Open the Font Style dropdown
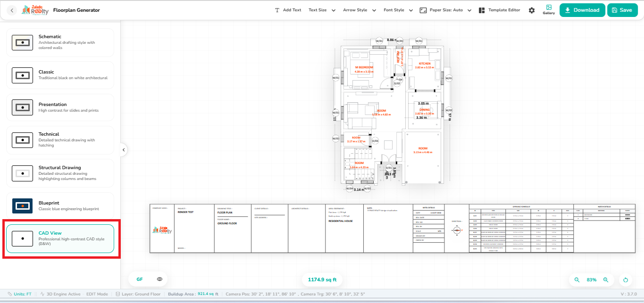Screen dimensions: 644x303 point(398,10)
